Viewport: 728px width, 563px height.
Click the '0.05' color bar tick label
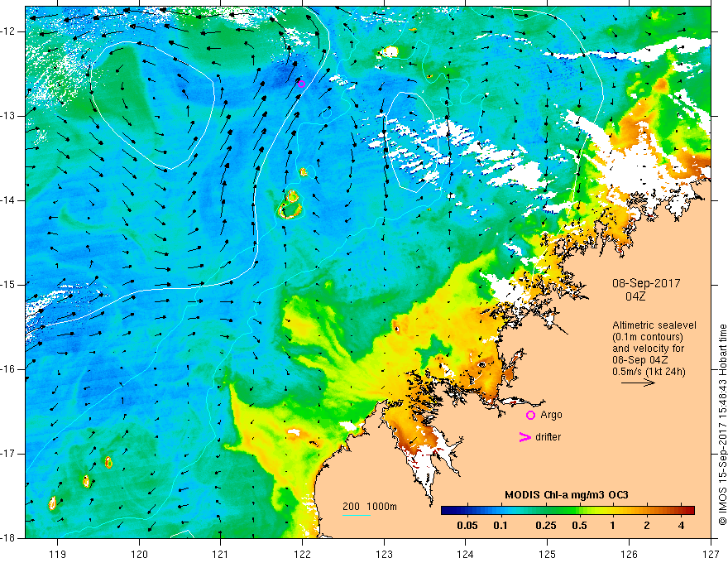point(467,526)
